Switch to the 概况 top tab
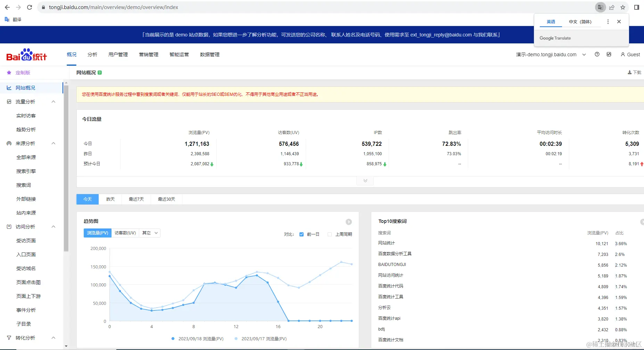This screenshot has width=644, height=350. point(72,55)
